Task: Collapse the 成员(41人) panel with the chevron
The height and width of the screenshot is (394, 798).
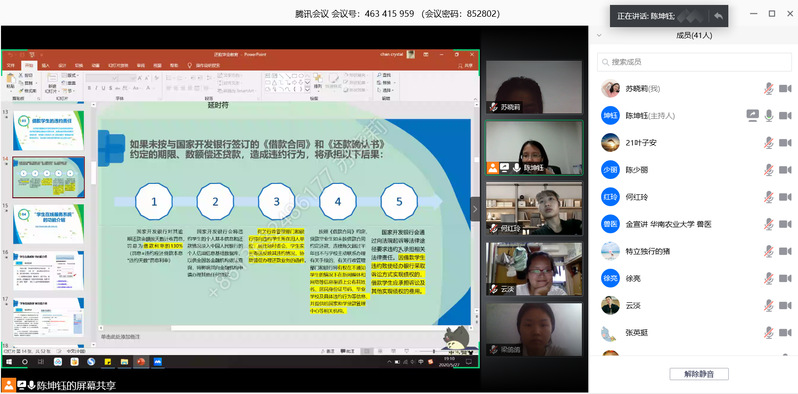Action: click(599, 36)
